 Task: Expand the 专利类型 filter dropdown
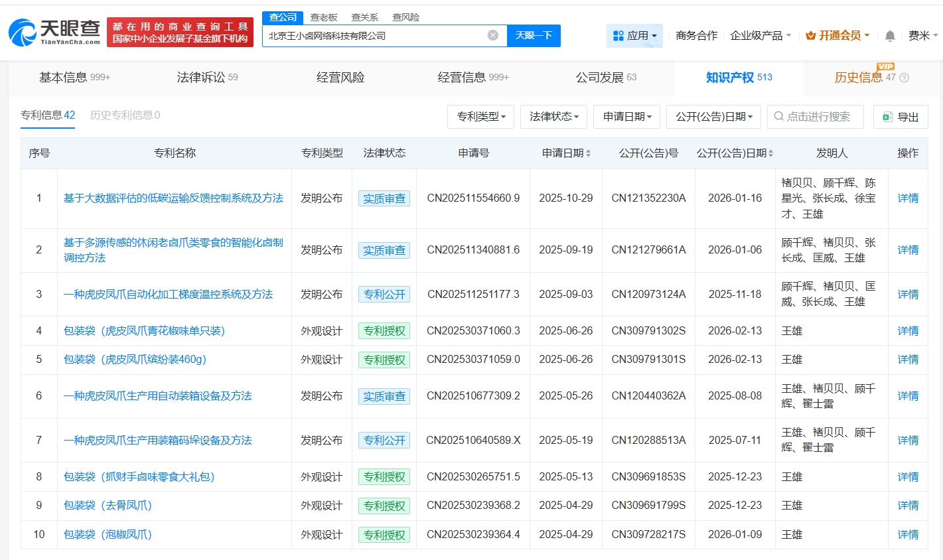point(481,117)
